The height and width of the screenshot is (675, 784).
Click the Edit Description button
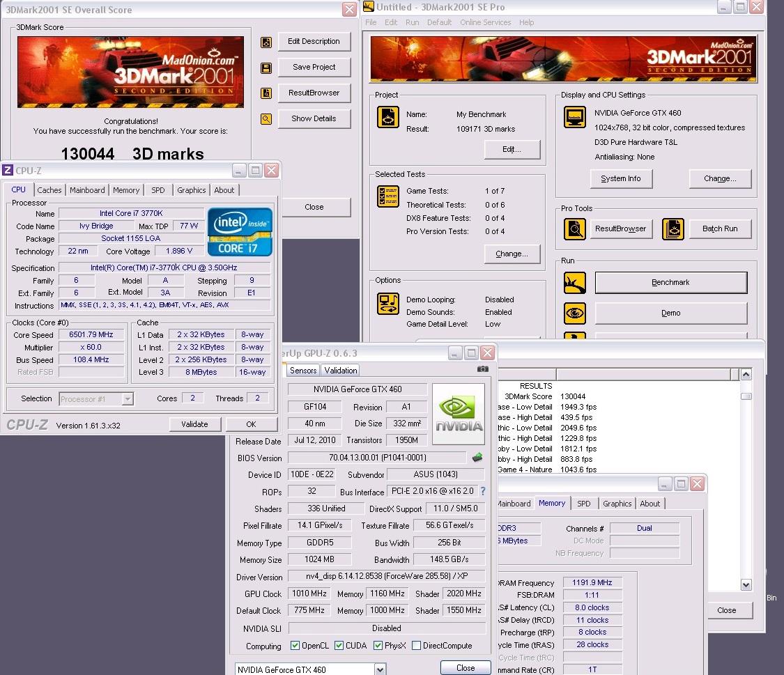coord(314,42)
